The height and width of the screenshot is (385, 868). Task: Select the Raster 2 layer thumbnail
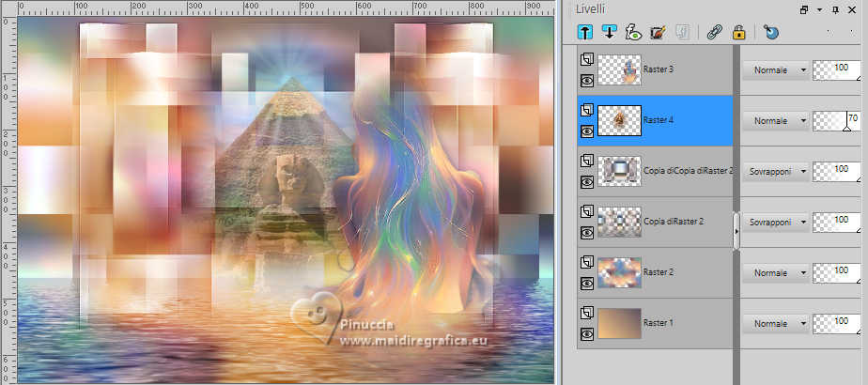619,272
